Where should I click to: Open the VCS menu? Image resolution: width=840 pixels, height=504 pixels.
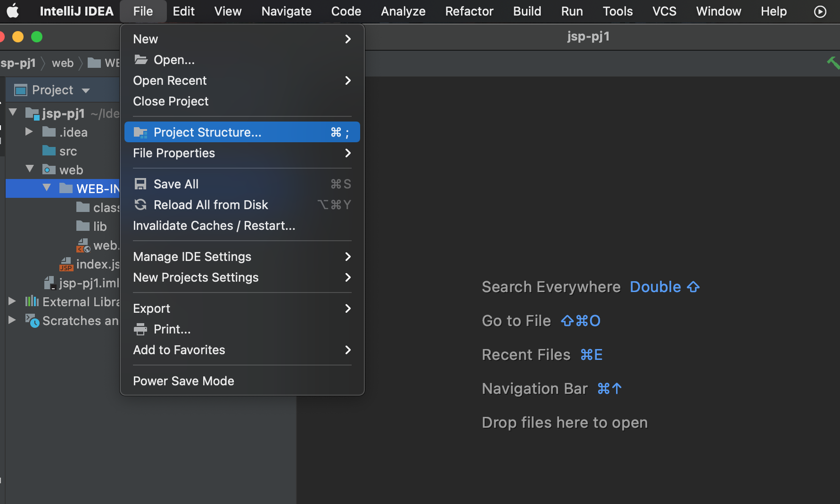[x=664, y=11]
